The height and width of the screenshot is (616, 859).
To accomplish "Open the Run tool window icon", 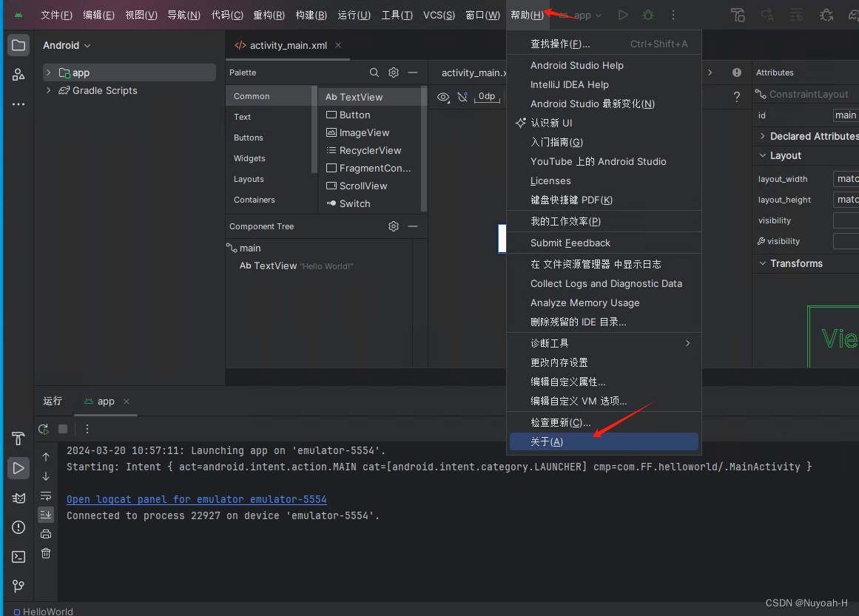I will 18,468.
